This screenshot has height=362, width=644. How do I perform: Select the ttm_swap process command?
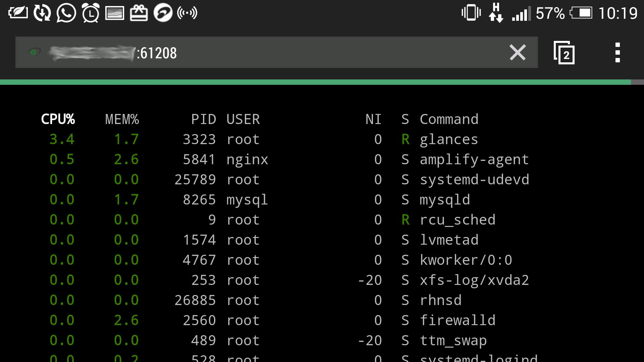coord(453,341)
